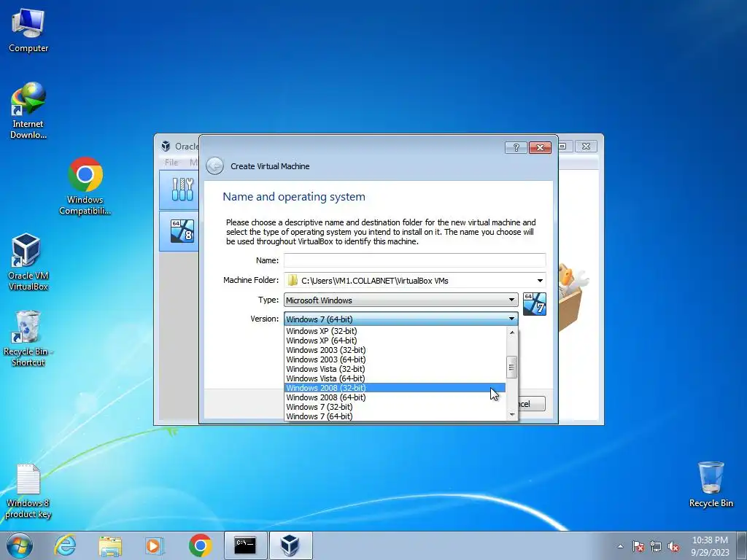Viewport: 747px width, 560px height.
Task: Click the version list scrollbar thumb
Action: pos(511,367)
